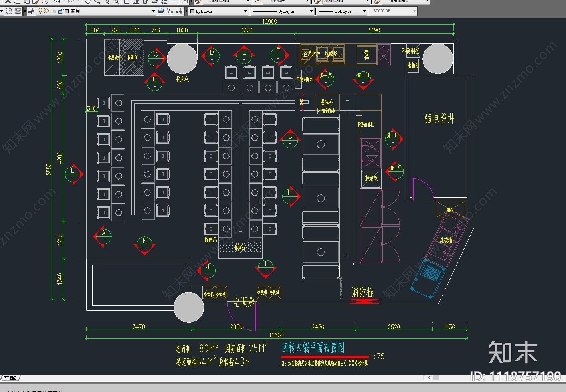Select section marker H
This screenshot has height=392, width=566.
(291, 196)
